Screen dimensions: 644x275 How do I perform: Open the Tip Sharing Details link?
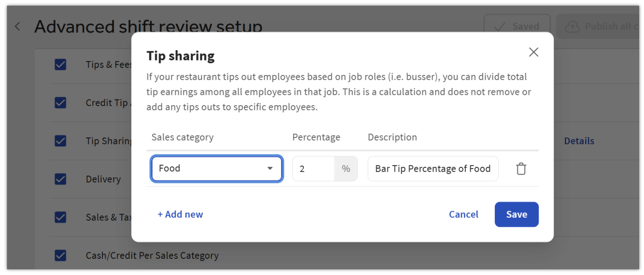coord(579,141)
